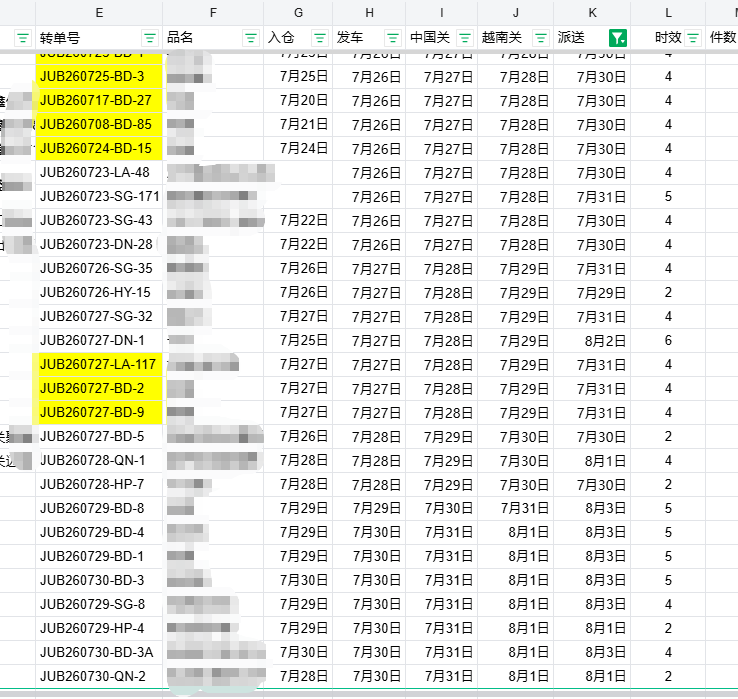Screen dimensions: 738x699
Task: Select cell JUB260727-BD-5
Action: pos(99,436)
